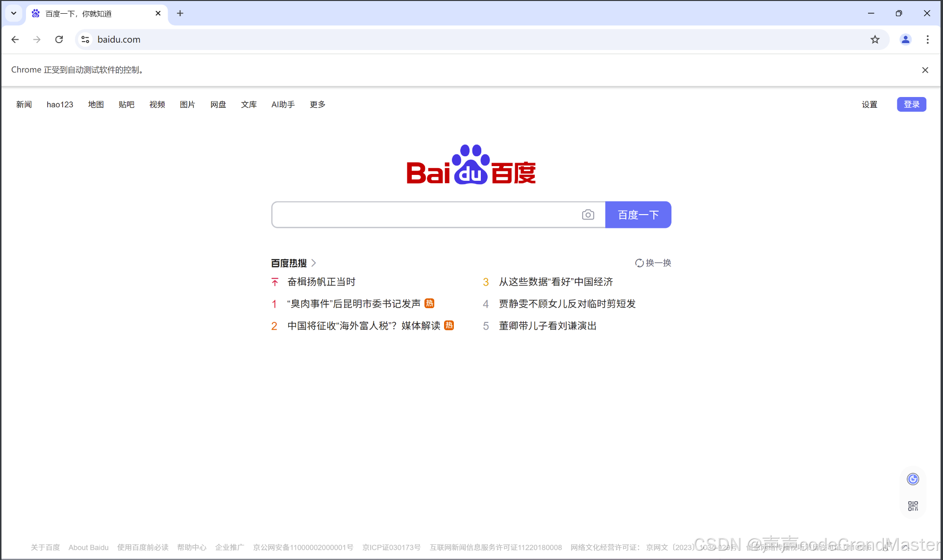The width and height of the screenshot is (943, 560).
Task: Expand 百度热搜 via its chevron
Action: 314,263
